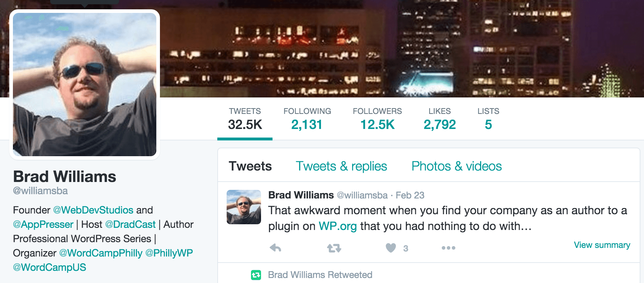Open the Followers count 12.5K
The height and width of the screenshot is (283, 644).
point(377,125)
